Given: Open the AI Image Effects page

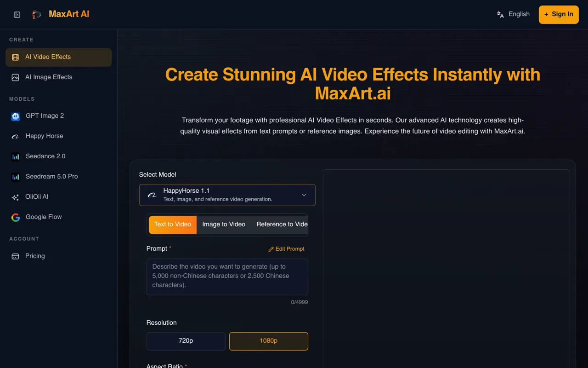Looking at the screenshot, I should pyautogui.click(x=58, y=77).
